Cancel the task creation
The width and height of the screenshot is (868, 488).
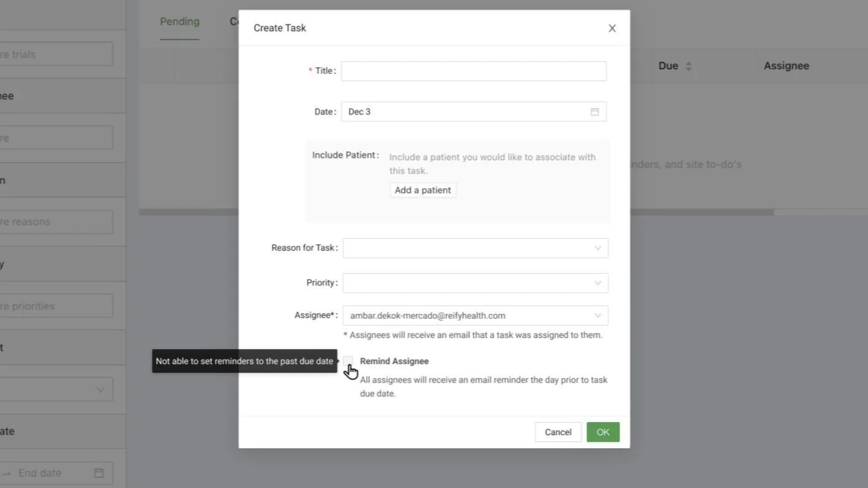[x=558, y=432]
